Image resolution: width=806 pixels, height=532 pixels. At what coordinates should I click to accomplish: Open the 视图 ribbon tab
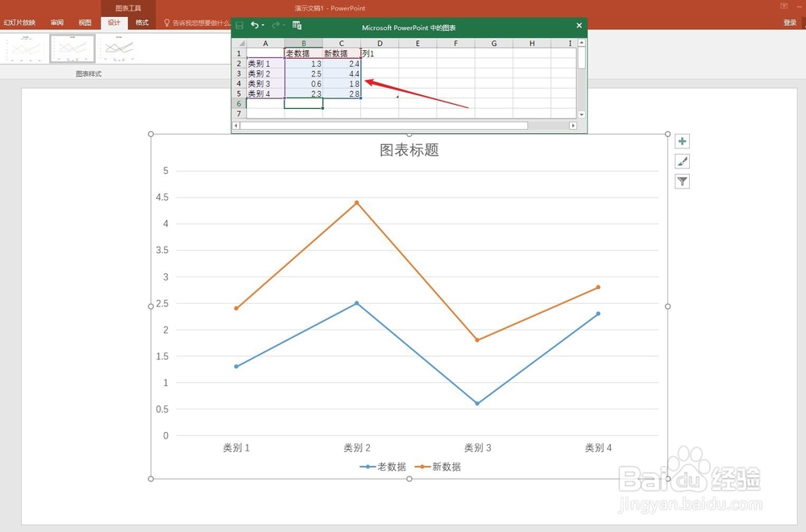click(85, 23)
